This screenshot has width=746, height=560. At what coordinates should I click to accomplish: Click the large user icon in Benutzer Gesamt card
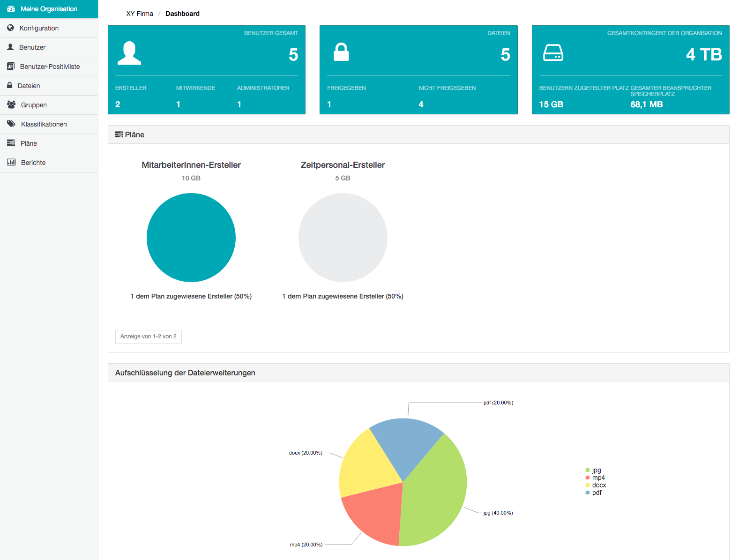click(x=129, y=53)
